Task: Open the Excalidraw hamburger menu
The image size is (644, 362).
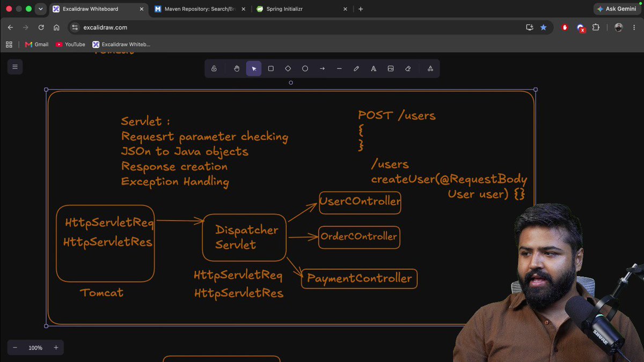Action: [15, 67]
